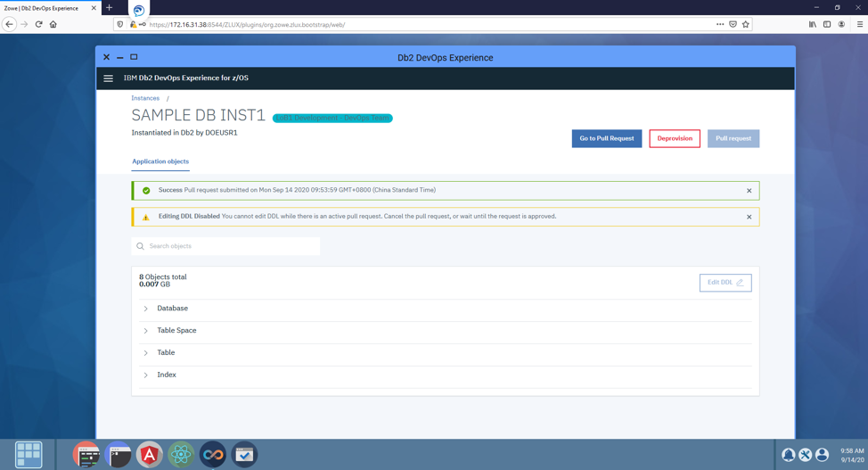This screenshot has width=868, height=470.
Task: Click the Instances breadcrumb link
Action: [145, 98]
